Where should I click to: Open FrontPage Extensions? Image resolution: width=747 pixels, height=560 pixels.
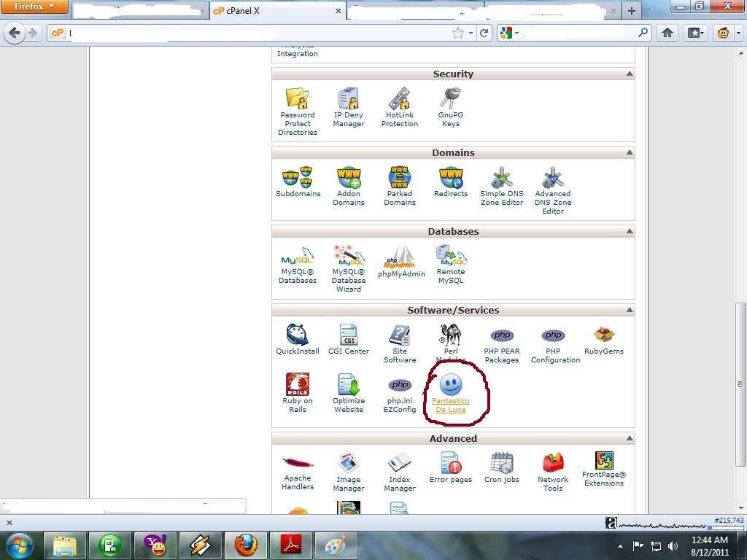(603, 470)
